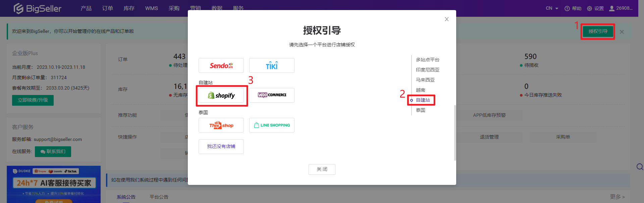Choose the Tiki platform tile

(x=272, y=65)
